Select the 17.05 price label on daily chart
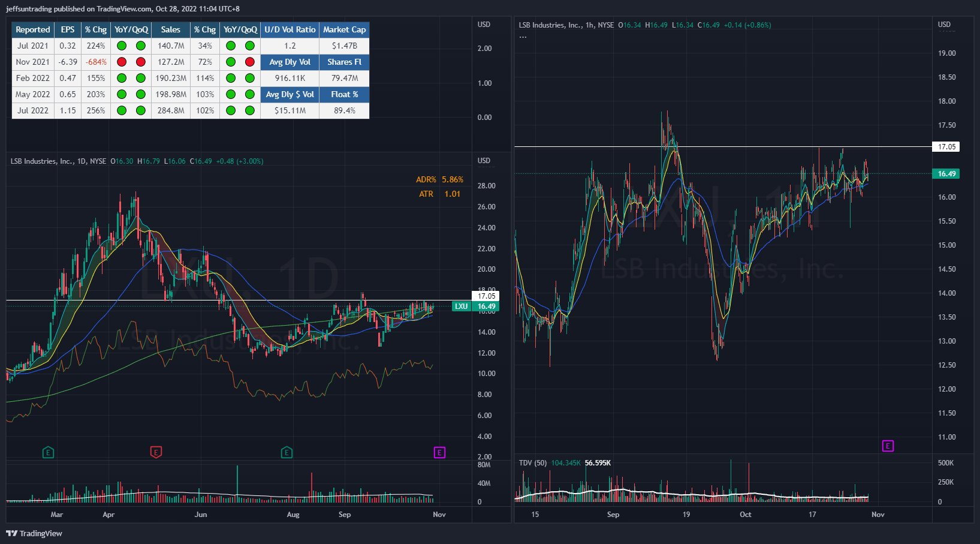 (x=486, y=296)
